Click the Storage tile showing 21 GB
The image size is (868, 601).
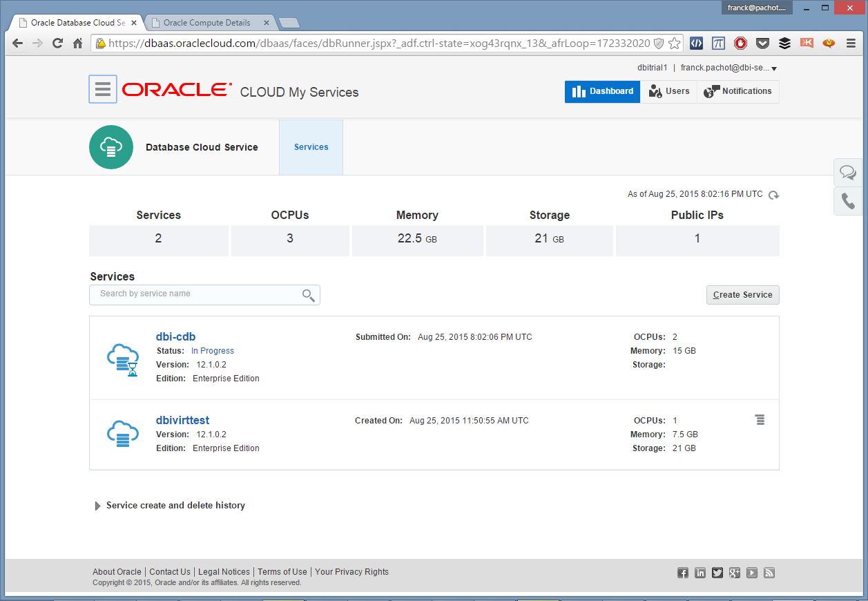click(x=550, y=240)
